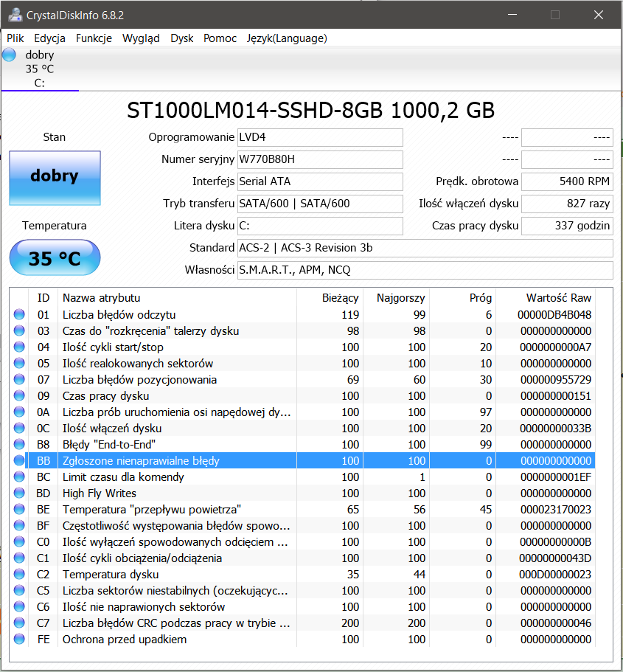Click the status orb for attribute 07
623x672 pixels.
(x=19, y=380)
